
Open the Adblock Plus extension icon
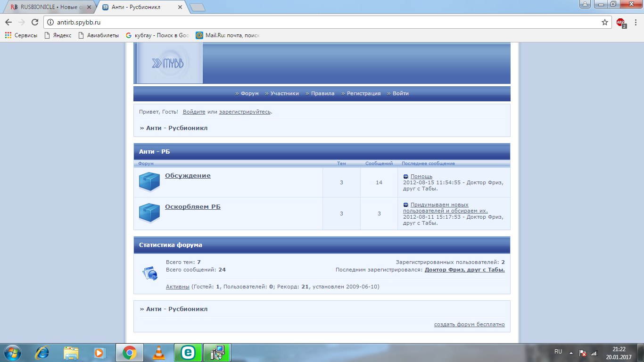(621, 23)
